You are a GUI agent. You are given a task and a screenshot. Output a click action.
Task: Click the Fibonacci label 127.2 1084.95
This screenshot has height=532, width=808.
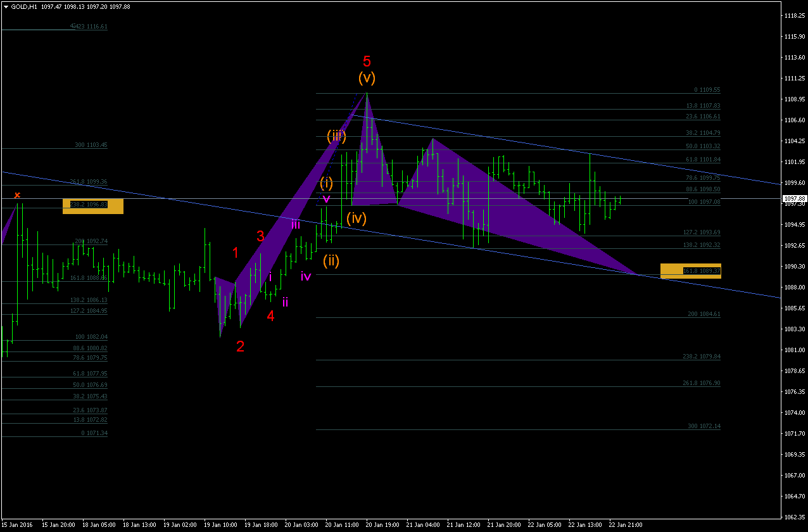(89, 311)
